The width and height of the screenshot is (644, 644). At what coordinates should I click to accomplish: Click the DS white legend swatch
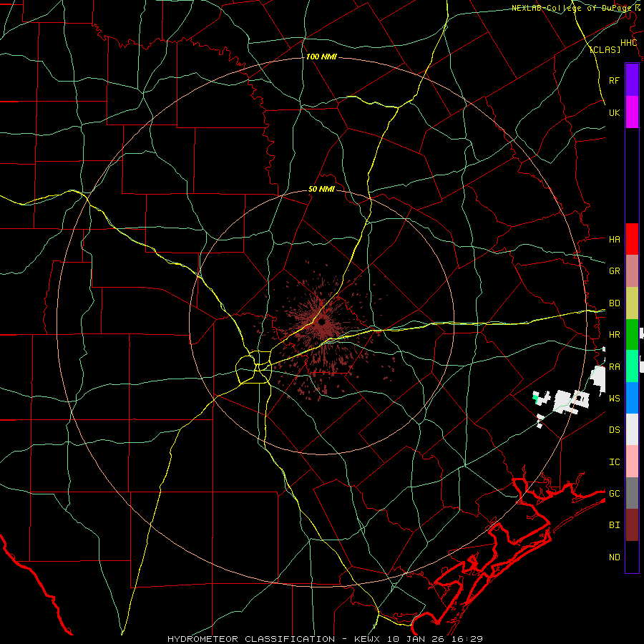[x=632, y=429]
